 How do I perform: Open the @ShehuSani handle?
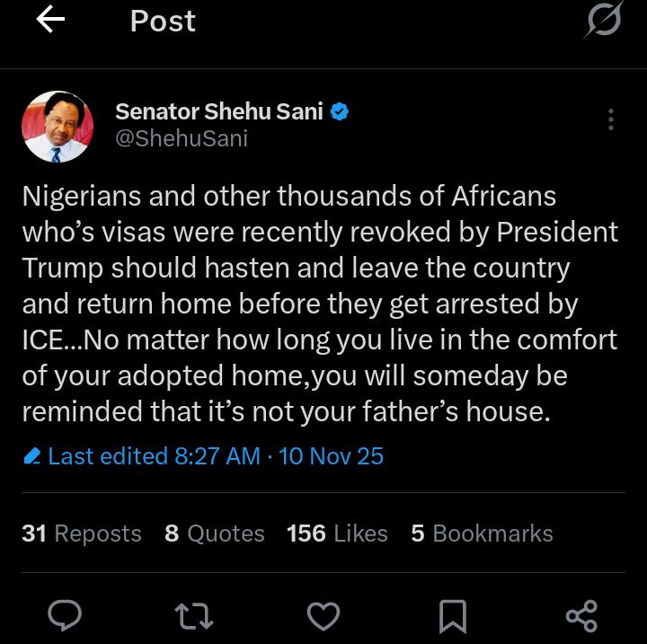pos(182,139)
